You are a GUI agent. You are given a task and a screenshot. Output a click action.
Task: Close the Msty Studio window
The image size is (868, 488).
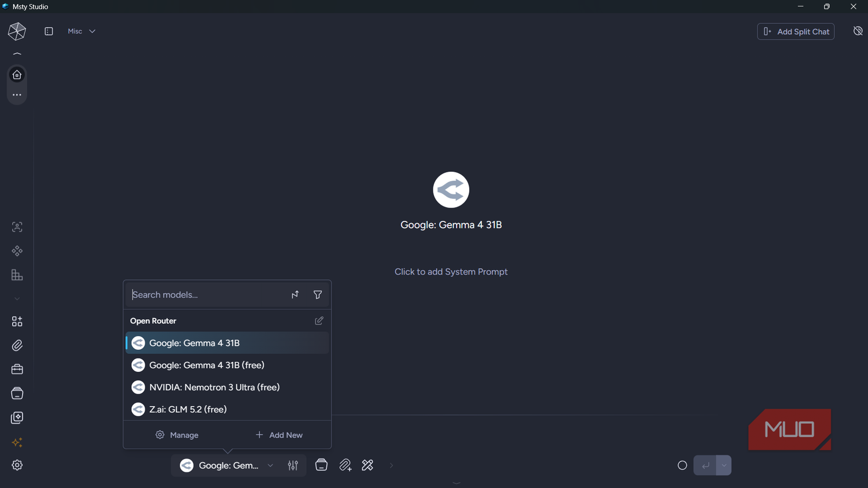854,6
